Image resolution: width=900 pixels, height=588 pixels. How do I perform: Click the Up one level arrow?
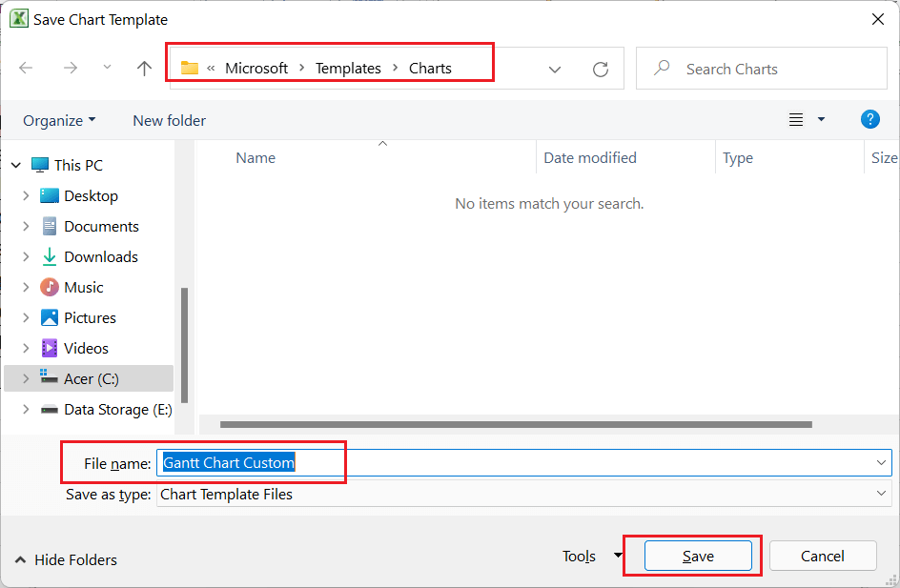(x=144, y=69)
